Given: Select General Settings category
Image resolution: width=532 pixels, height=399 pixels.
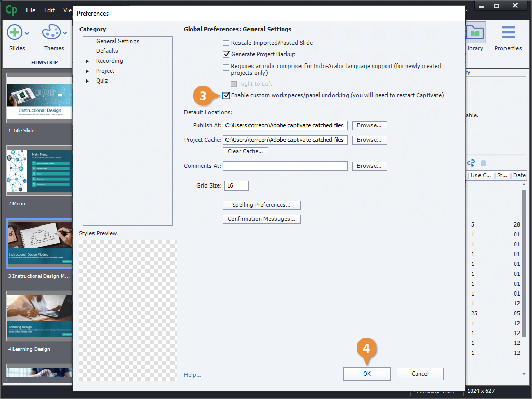Looking at the screenshot, I should click(x=118, y=41).
